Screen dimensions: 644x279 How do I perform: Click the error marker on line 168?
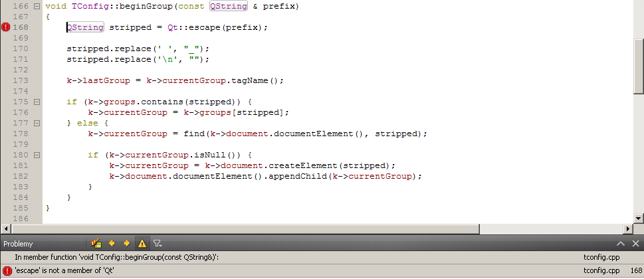(x=6, y=27)
